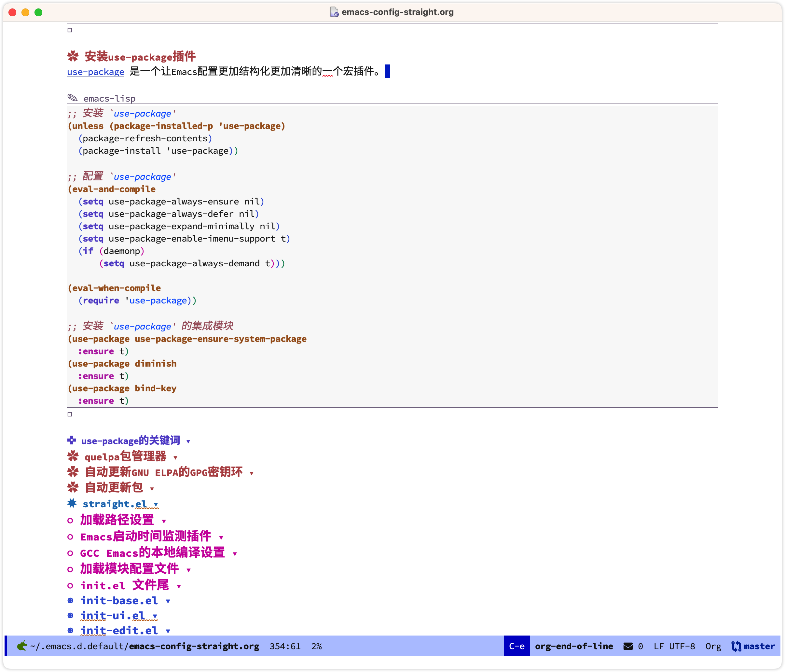This screenshot has width=785, height=672.
Task: Click the flower bullet beside 自动更新GNU ELPA的GPG密钥环
Action: tap(73, 472)
